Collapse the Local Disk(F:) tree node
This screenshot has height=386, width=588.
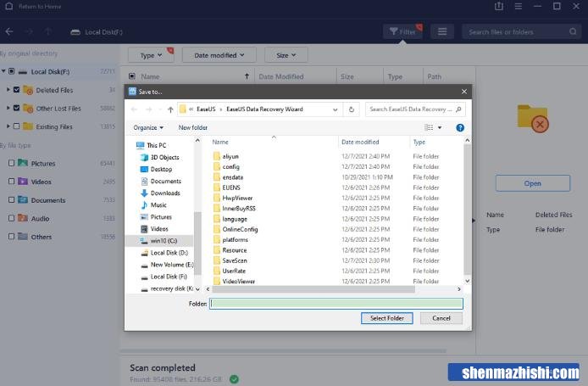coord(3,71)
